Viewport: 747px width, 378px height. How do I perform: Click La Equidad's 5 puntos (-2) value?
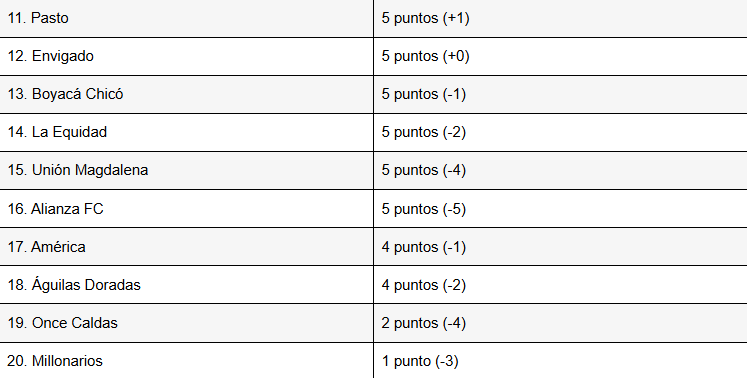[x=424, y=132]
